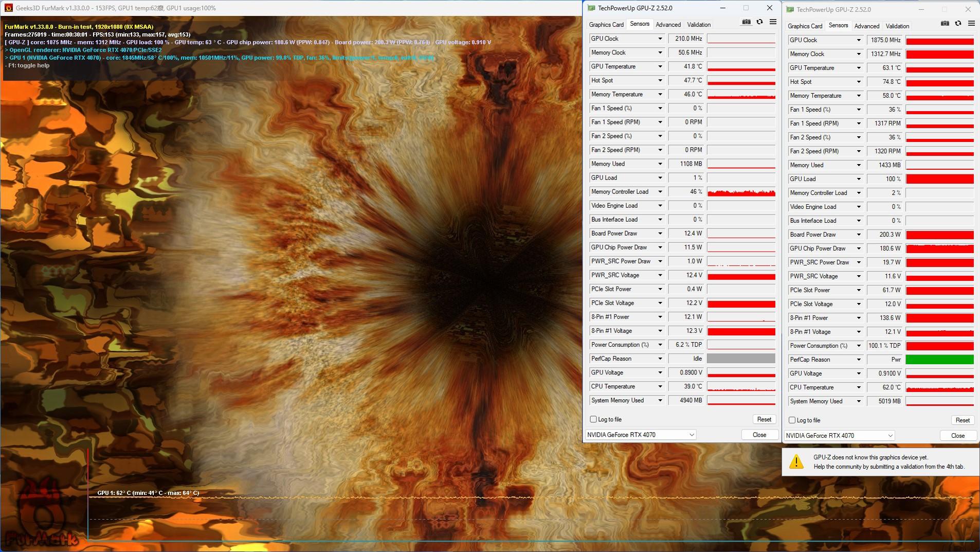Viewport: 980px width, 552px height.
Task: Click Close button in left GPU-Z window
Action: tap(759, 435)
